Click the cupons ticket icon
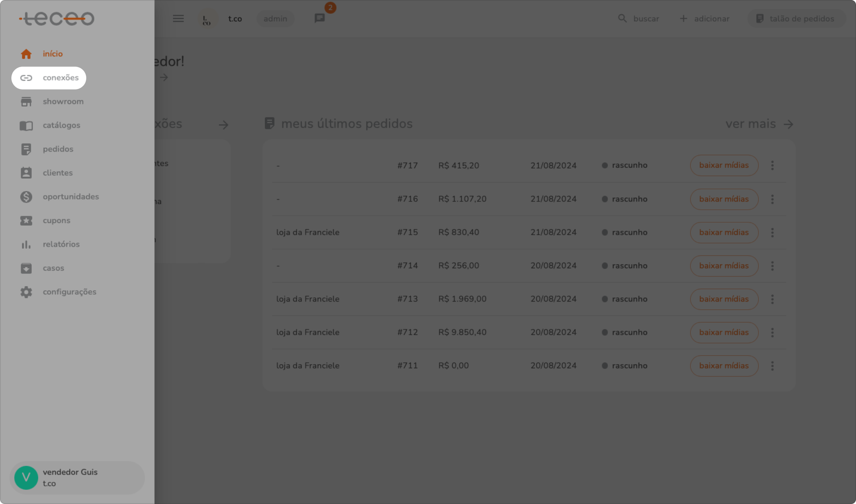The height and width of the screenshot is (504, 856). pos(26,221)
